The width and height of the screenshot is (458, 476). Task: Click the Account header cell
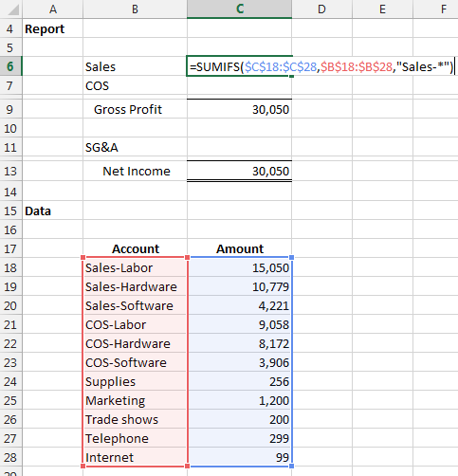(135, 248)
